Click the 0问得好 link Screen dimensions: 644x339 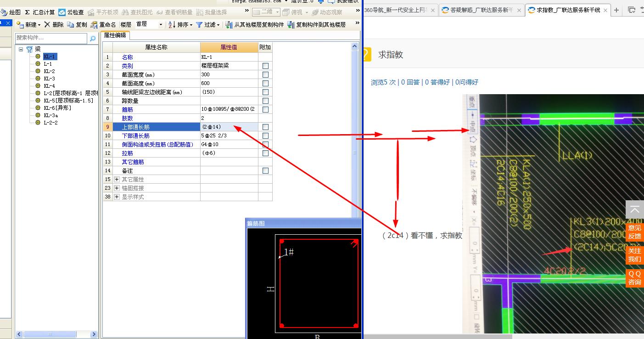pyautogui.click(x=467, y=82)
